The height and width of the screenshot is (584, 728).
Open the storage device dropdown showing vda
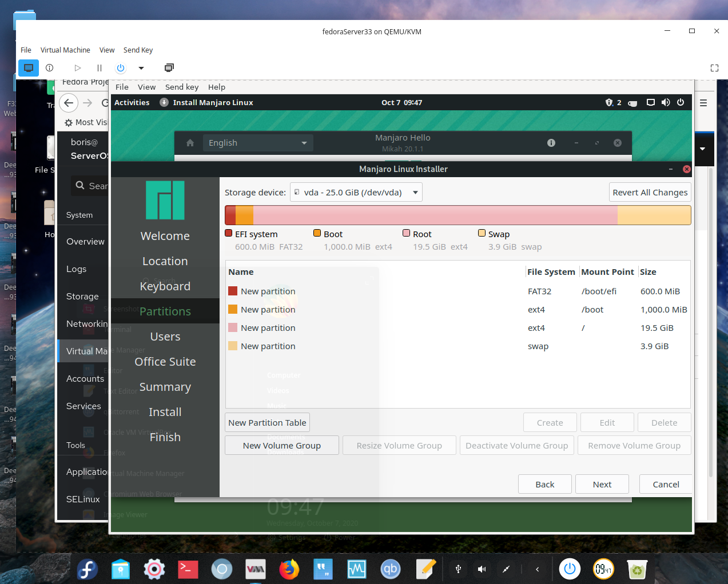tap(356, 192)
